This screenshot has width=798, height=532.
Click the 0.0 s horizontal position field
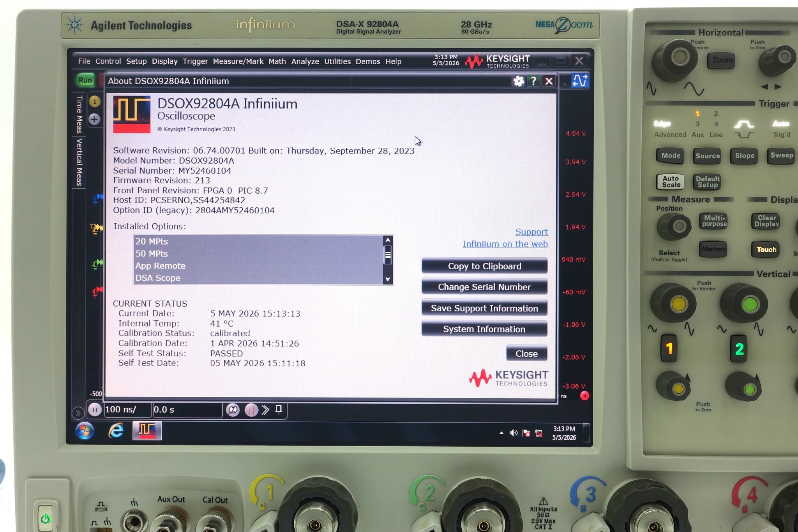coord(187,410)
